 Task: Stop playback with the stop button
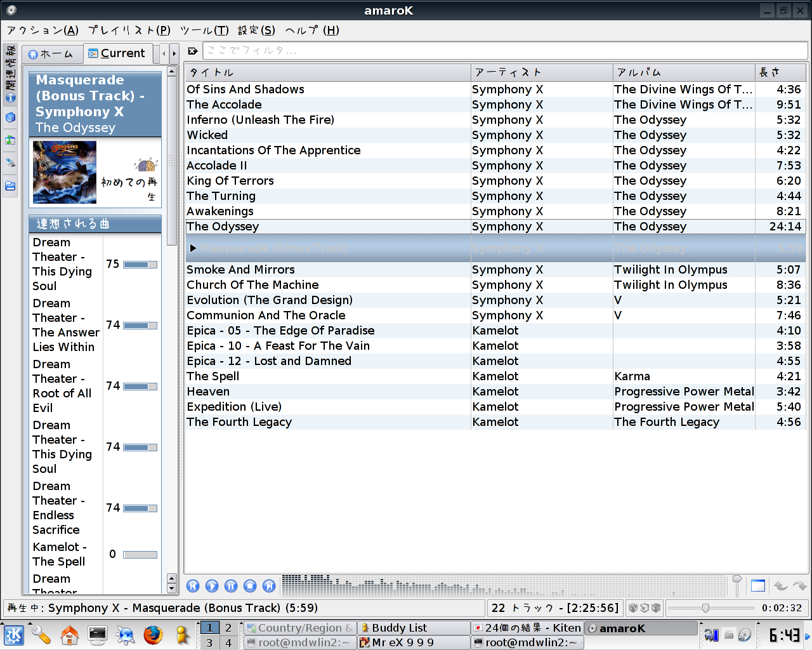click(x=250, y=586)
